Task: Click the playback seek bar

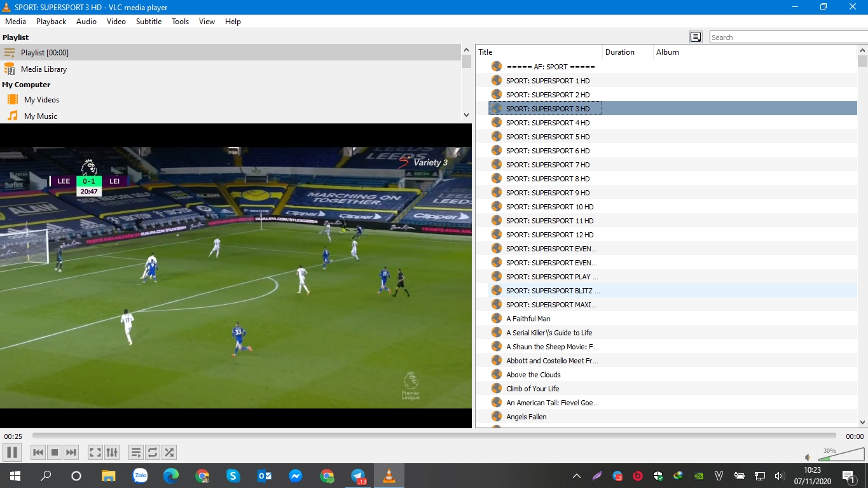Action: pyautogui.click(x=434, y=436)
